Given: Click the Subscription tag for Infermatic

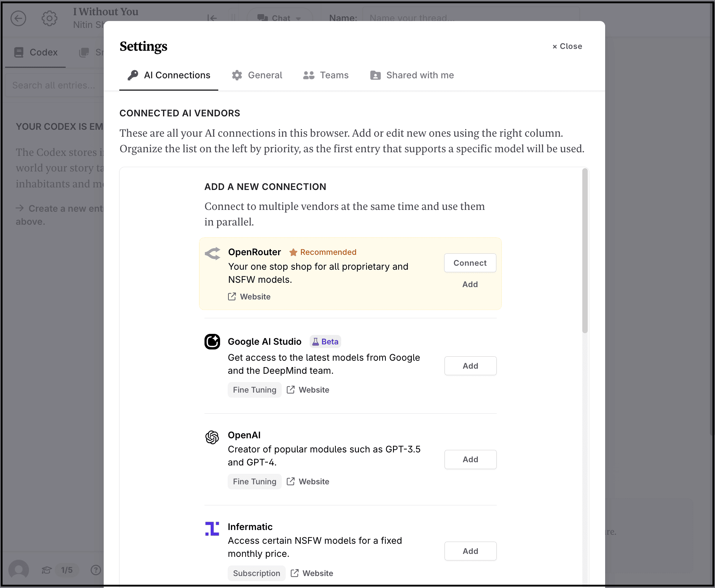Looking at the screenshot, I should 257,573.
